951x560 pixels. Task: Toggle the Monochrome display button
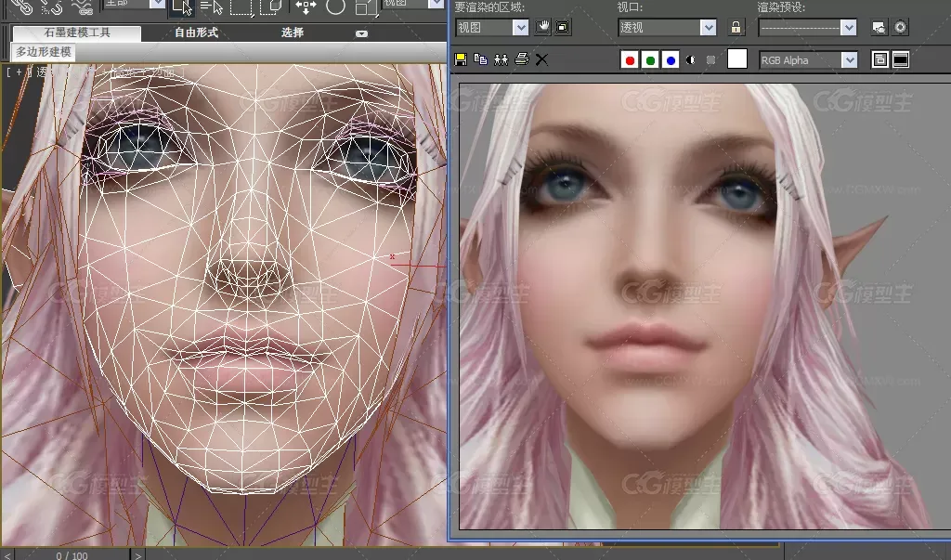710,60
